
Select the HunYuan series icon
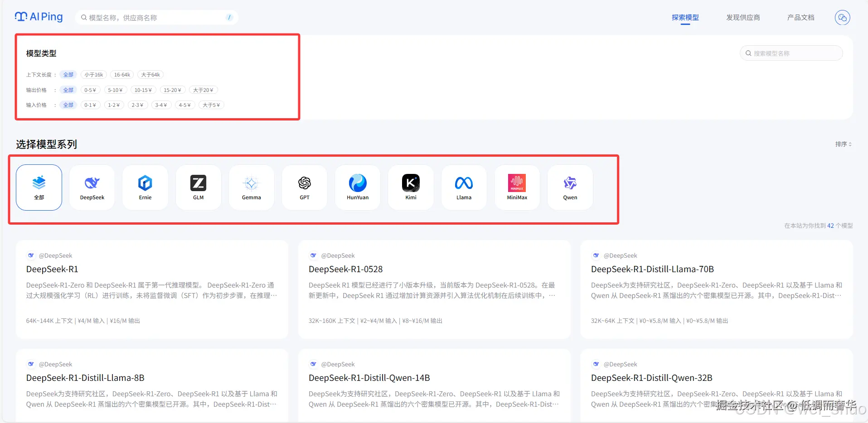(x=358, y=183)
